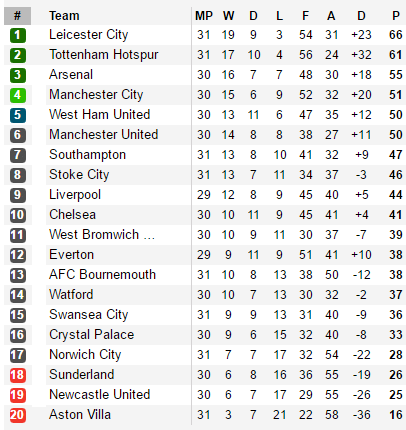Open Tottenham Hotspur team link
406x430 pixels.
pyautogui.click(x=104, y=55)
